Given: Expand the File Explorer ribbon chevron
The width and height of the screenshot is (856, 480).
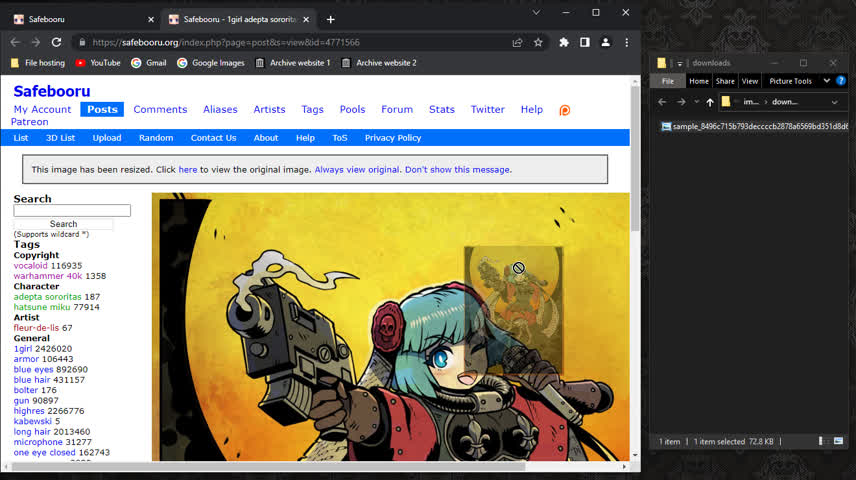Looking at the screenshot, I should click(x=826, y=81).
